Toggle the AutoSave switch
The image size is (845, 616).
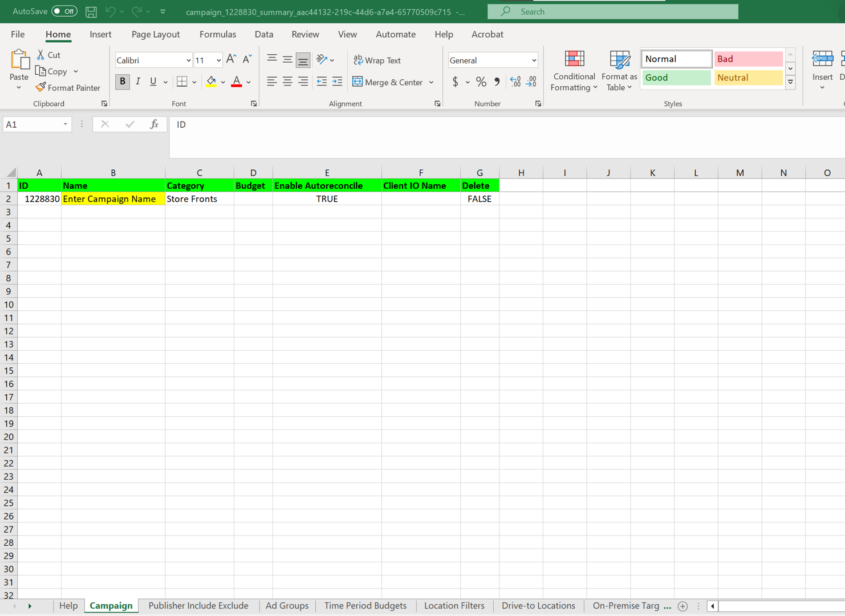pos(64,11)
